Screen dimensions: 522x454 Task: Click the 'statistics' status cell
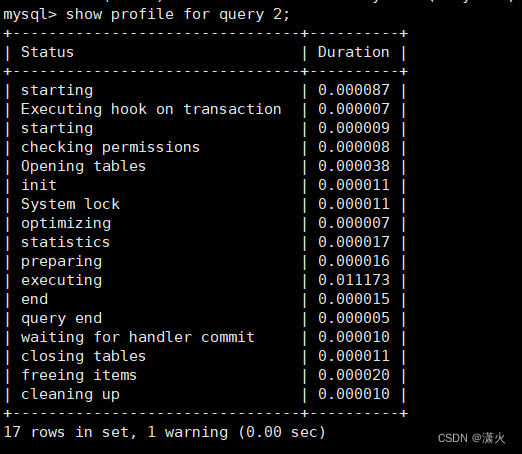point(65,242)
